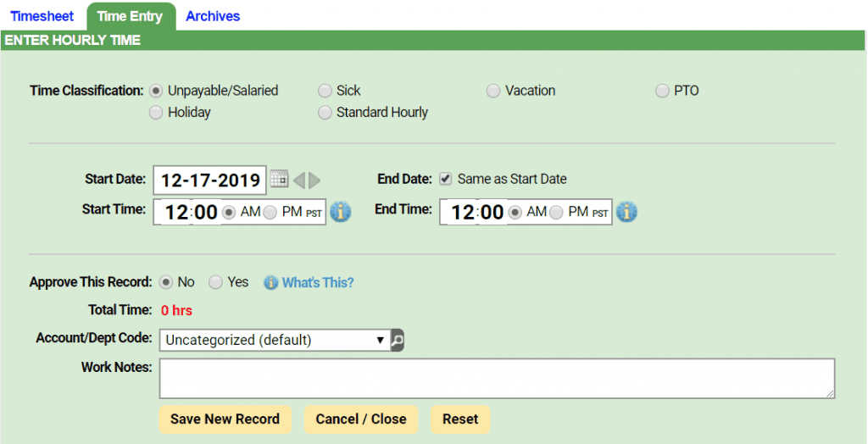Open the Start Date calendar picker icon

280,180
